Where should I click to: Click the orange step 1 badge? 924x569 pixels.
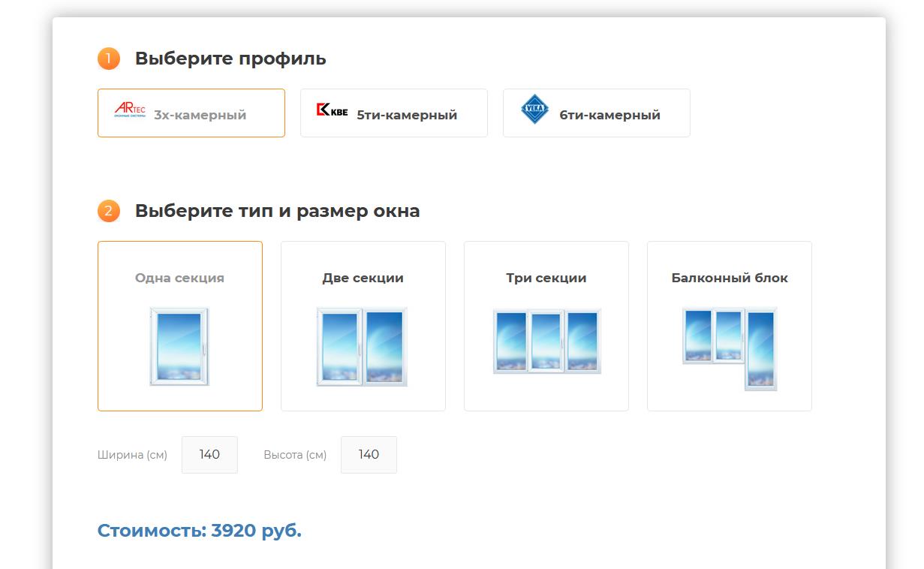(108, 59)
